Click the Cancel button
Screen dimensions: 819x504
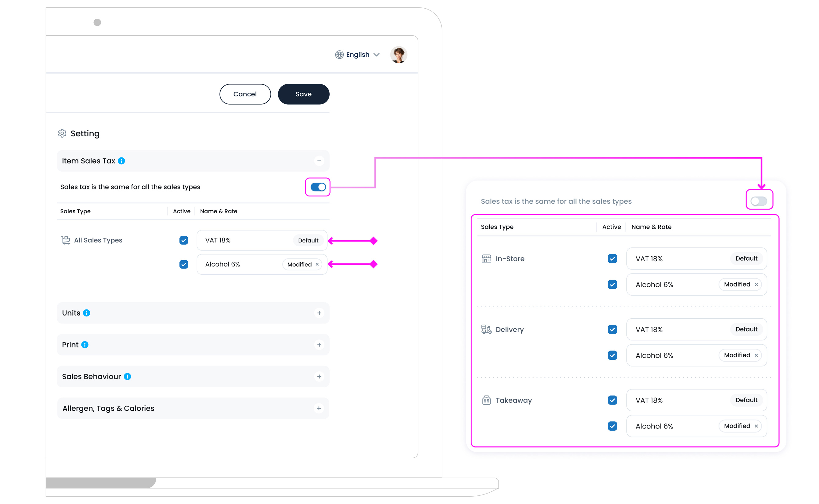coord(245,94)
